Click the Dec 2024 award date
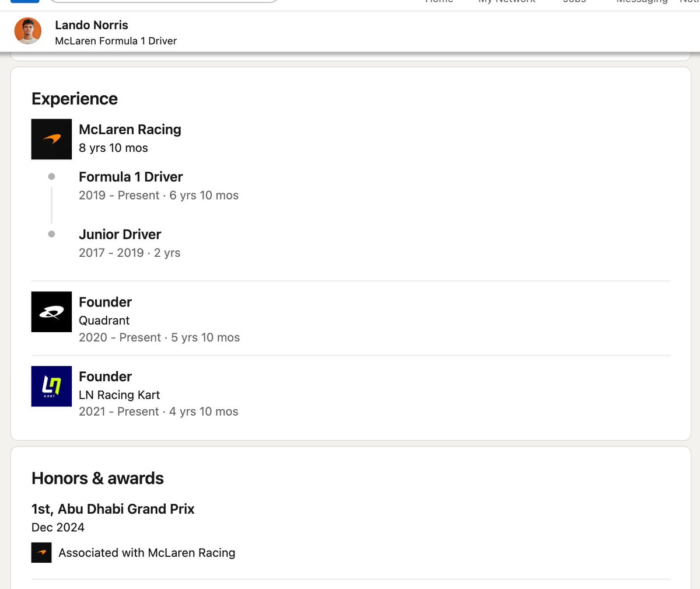The width and height of the screenshot is (700, 589). click(58, 527)
